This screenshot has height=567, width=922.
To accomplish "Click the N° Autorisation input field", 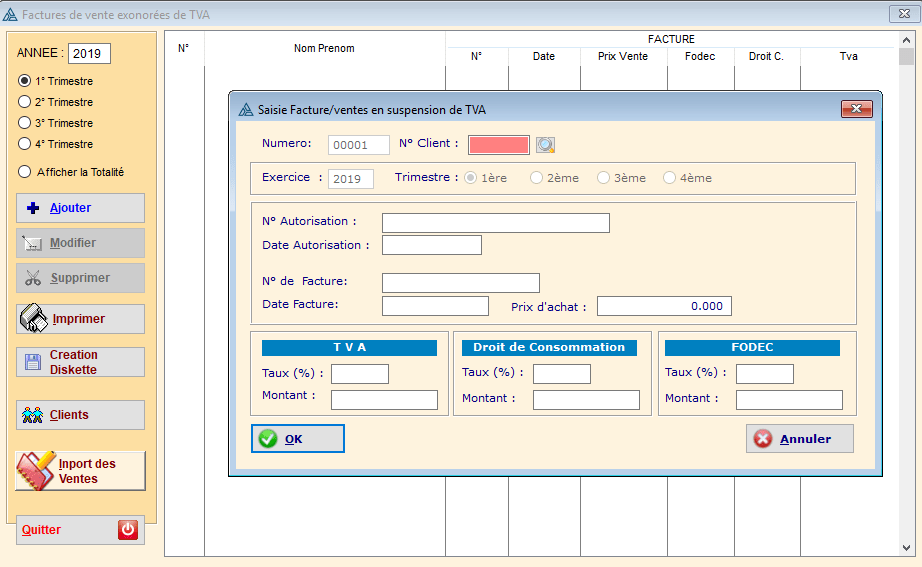I will click(496, 223).
